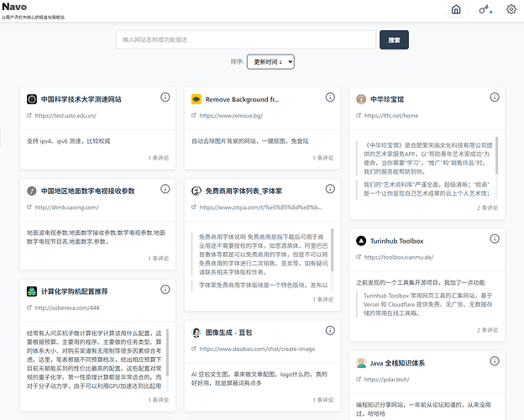The height and width of the screenshot is (420, 524).
Task: Click 1 条评论 on 中国地区地面数字电视 card
Action: click(x=159, y=259)
